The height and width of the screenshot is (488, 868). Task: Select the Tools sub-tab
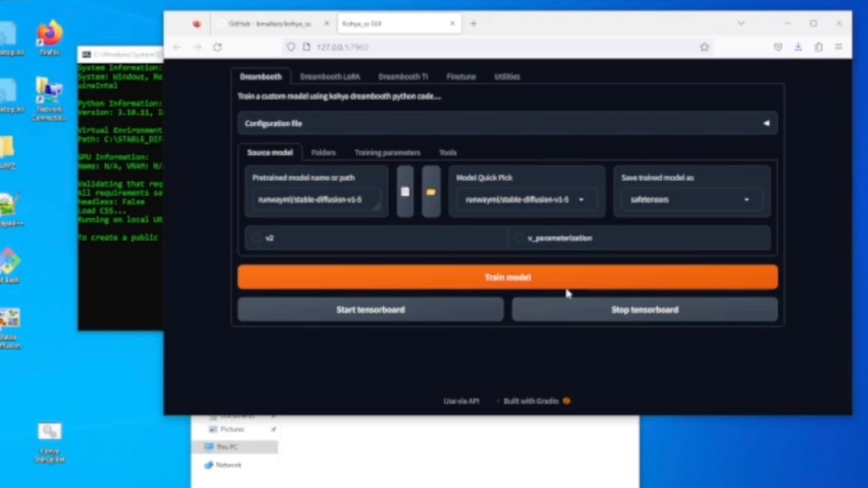coord(448,152)
